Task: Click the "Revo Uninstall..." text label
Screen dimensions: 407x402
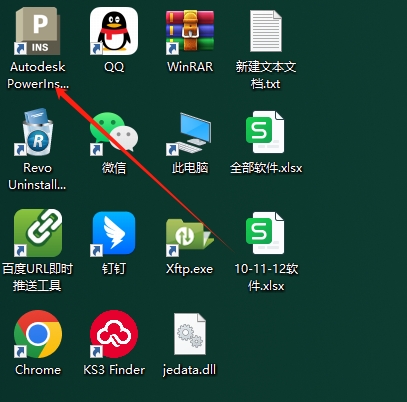Action: [37, 176]
